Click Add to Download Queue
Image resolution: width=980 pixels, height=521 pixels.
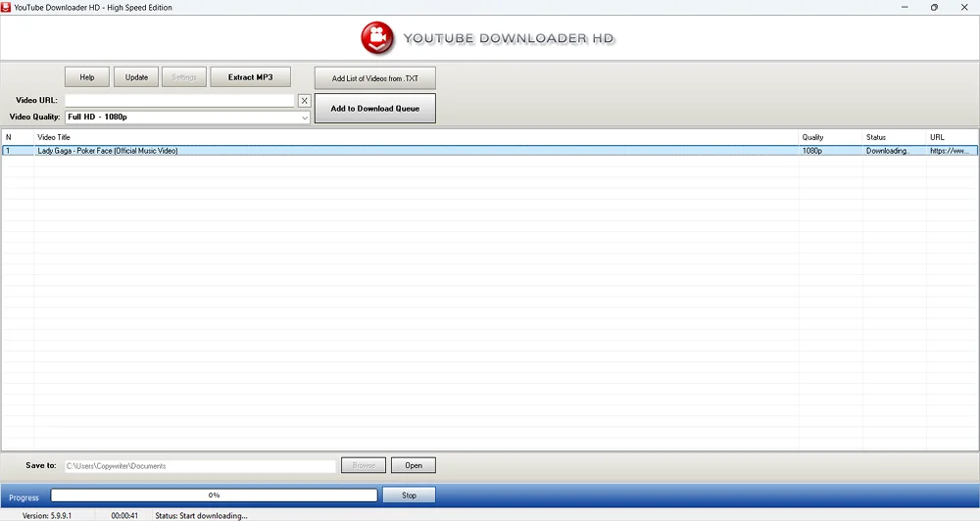tap(375, 108)
